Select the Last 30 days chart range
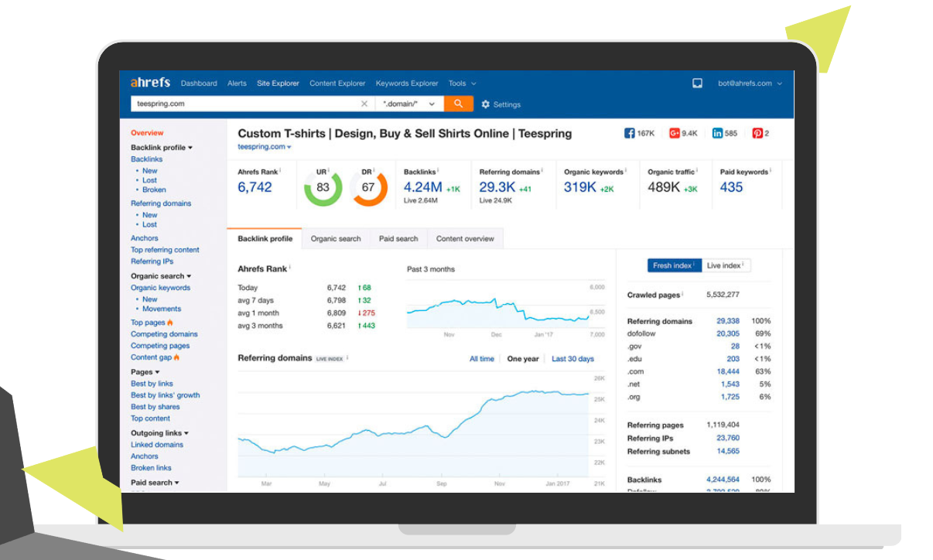 point(573,359)
